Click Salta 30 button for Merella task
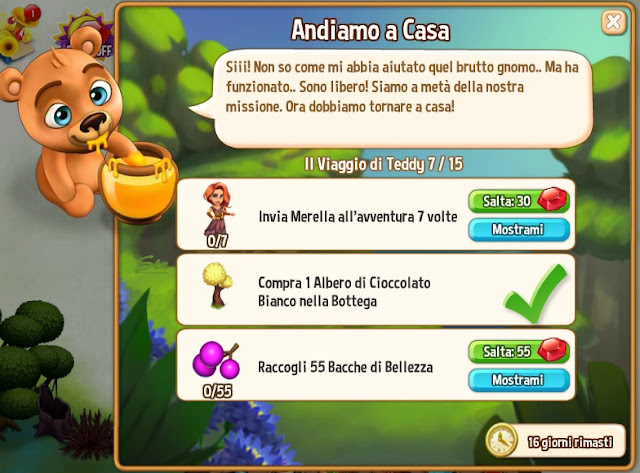 [x=518, y=201]
